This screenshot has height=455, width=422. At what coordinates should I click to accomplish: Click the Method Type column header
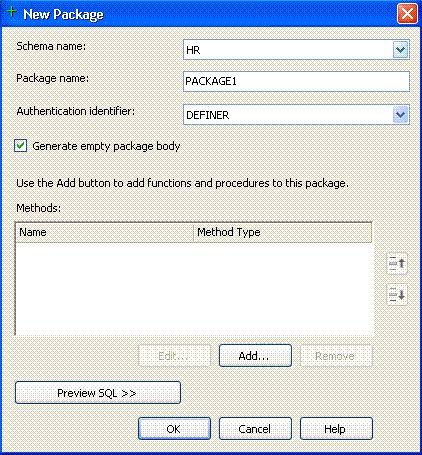[283, 232]
